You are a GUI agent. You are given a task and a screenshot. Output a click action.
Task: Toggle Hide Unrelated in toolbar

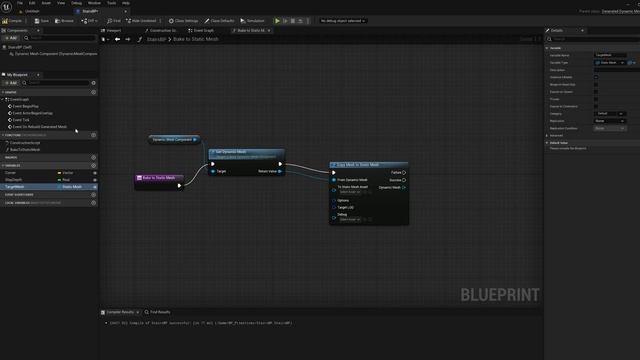(x=141, y=21)
